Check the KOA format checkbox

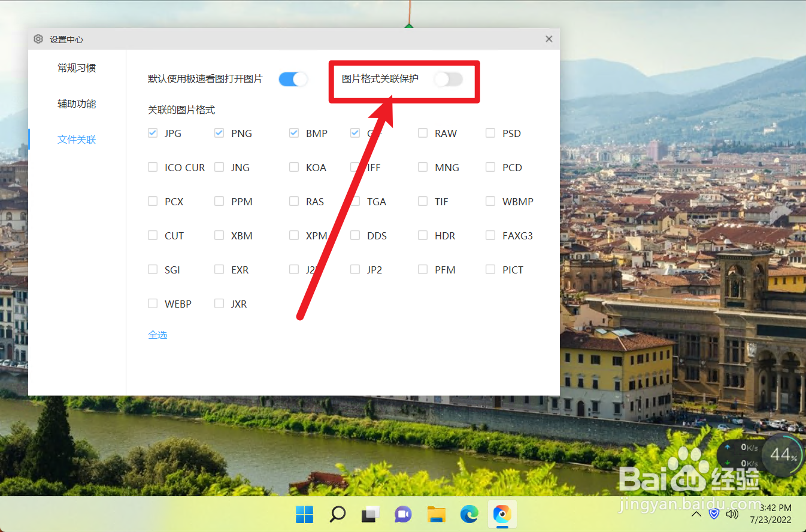point(294,167)
